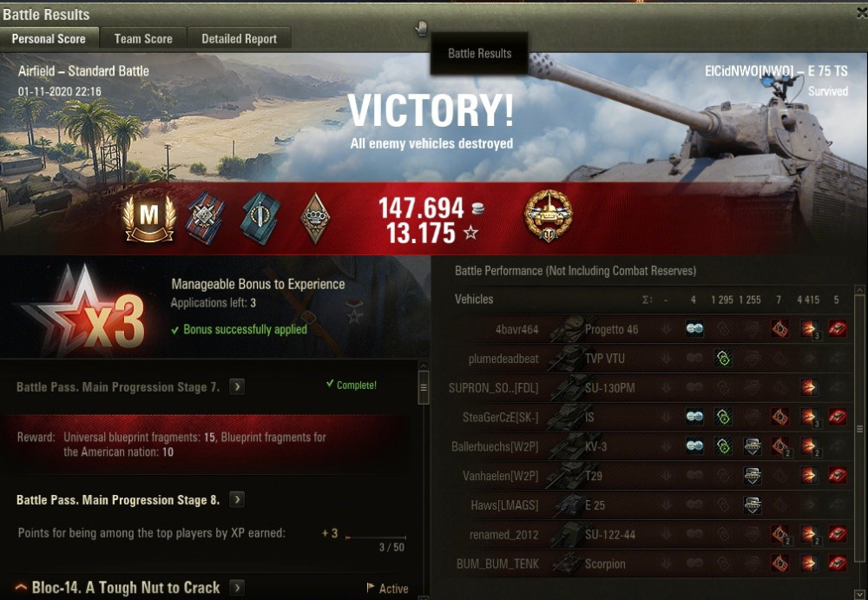Screen dimensions: 868x600
Task: Click Bonus successfully applied text
Action: pyautogui.click(x=246, y=329)
